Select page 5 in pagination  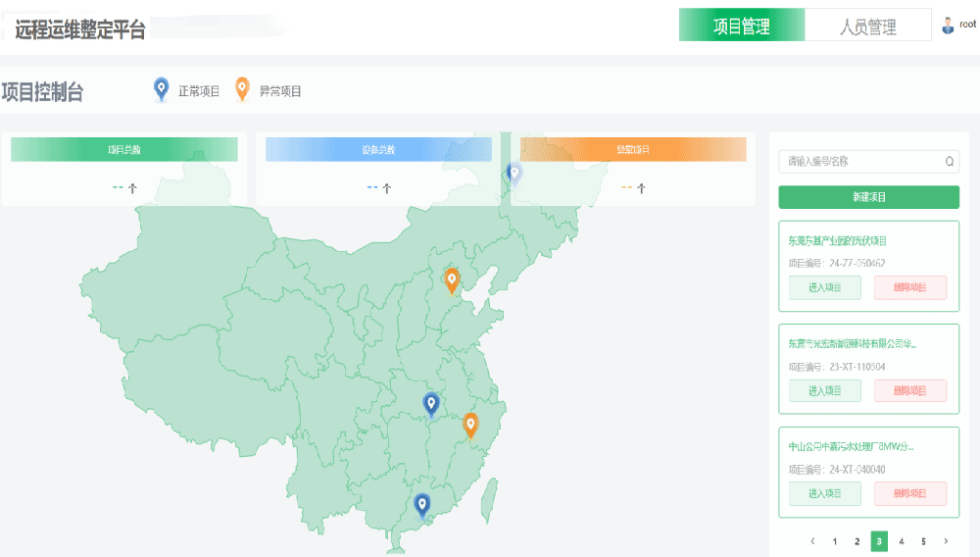click(x=923, y=540)
